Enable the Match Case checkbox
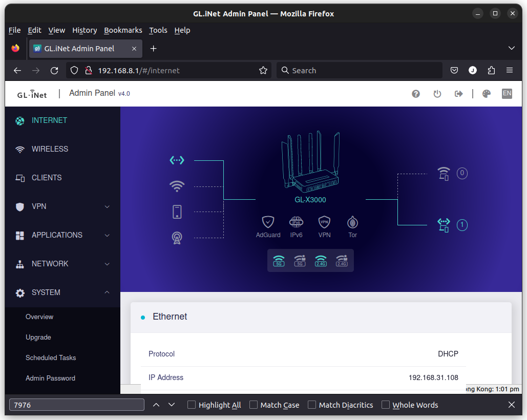The width and height of the screenshot is (527, 420). tap(254, 405)
